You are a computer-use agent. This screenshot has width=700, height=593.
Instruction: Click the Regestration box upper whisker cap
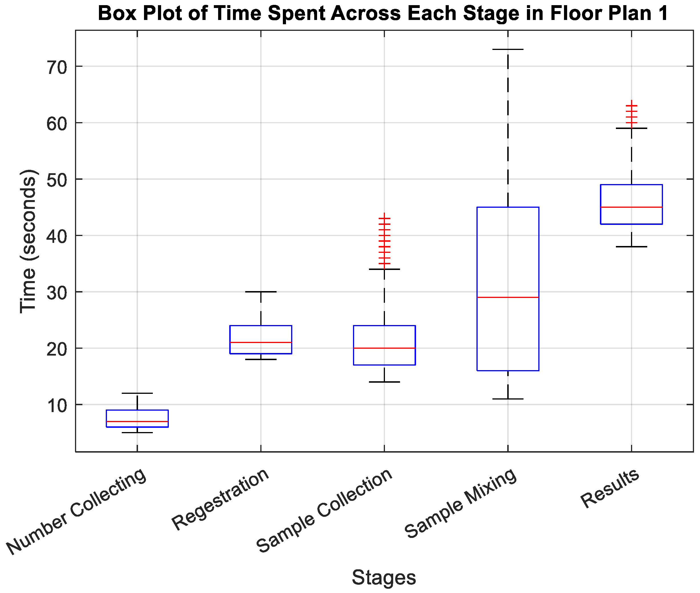tap(261, 292)
